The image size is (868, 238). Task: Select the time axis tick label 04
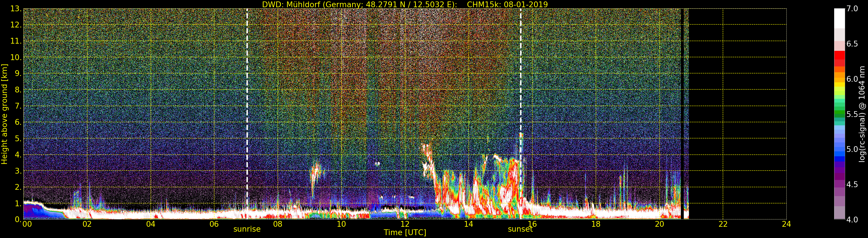[151, 224]
